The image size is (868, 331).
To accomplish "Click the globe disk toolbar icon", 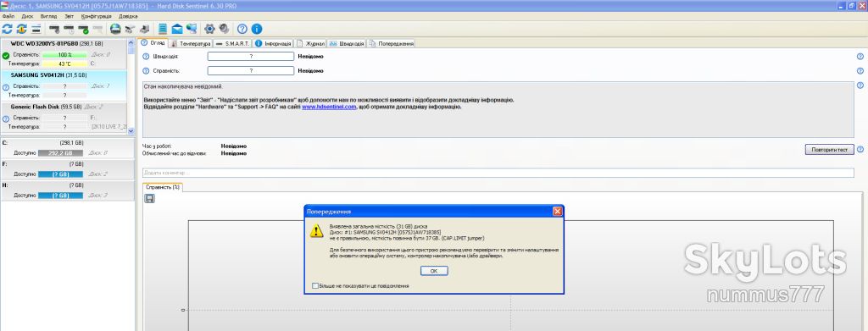I will [x=115, y=29].
